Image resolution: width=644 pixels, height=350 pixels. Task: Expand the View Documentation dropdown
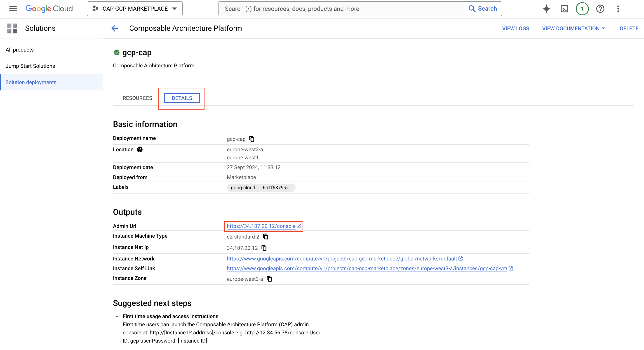[x=573, y=28]
